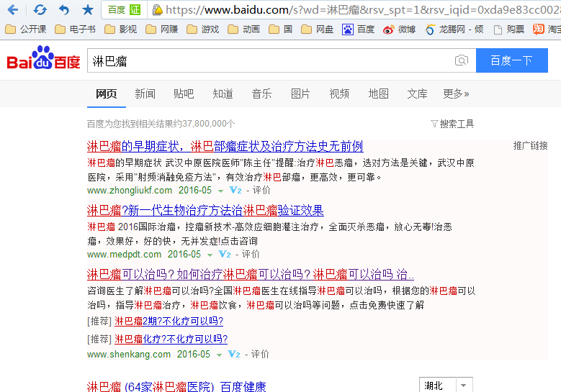This screenshot has height=392, width=561.
Task: Switch to the 新闻 tab
Action: pyautogui.click(x=145, y=94)
